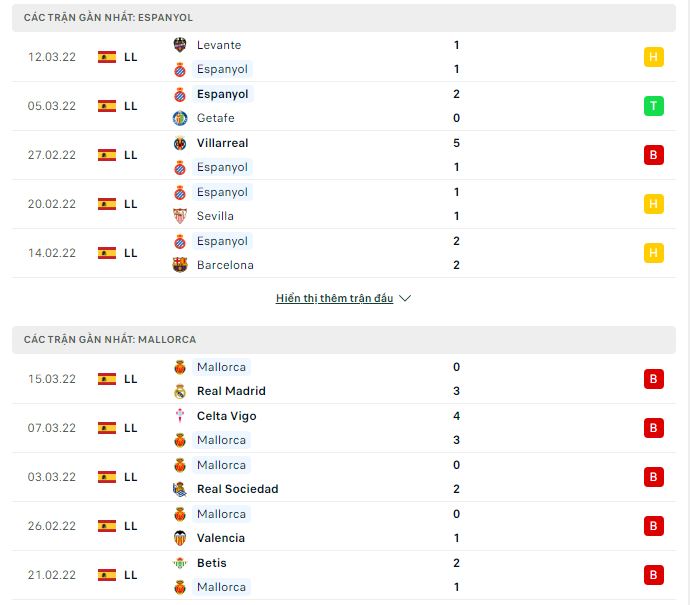Click the Getafe club crest icon
The height and width of the screenshot is (605, 690).
[x=180, y=118]
